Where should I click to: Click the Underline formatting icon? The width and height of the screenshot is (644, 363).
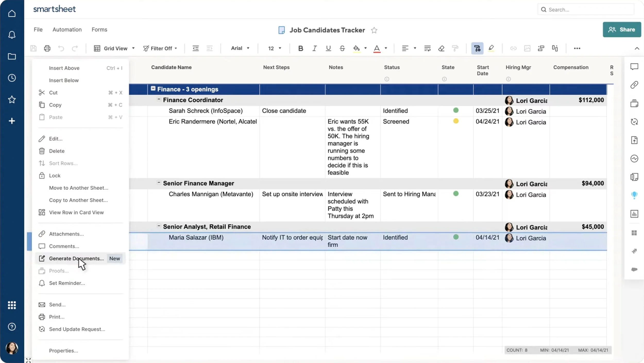coord(328,48)
